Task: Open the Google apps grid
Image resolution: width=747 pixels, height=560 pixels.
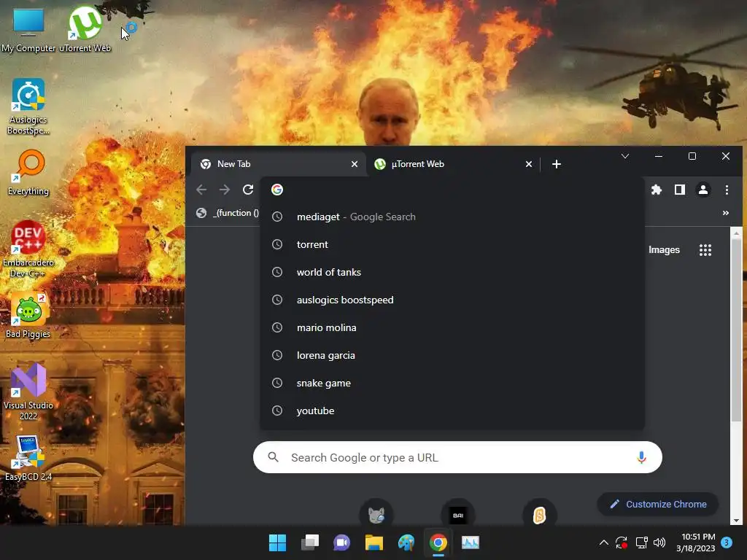Action: pyautogui.click(x=705, y=250)
